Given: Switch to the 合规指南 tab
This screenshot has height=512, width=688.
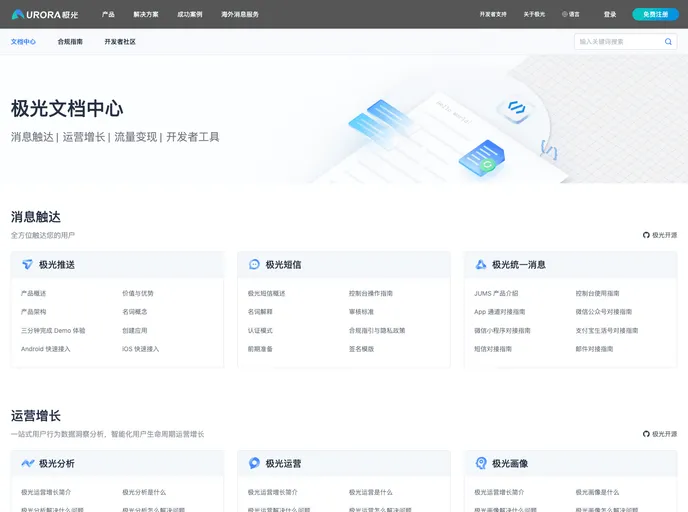Looking at the screenshot, I should pos(70,42).
